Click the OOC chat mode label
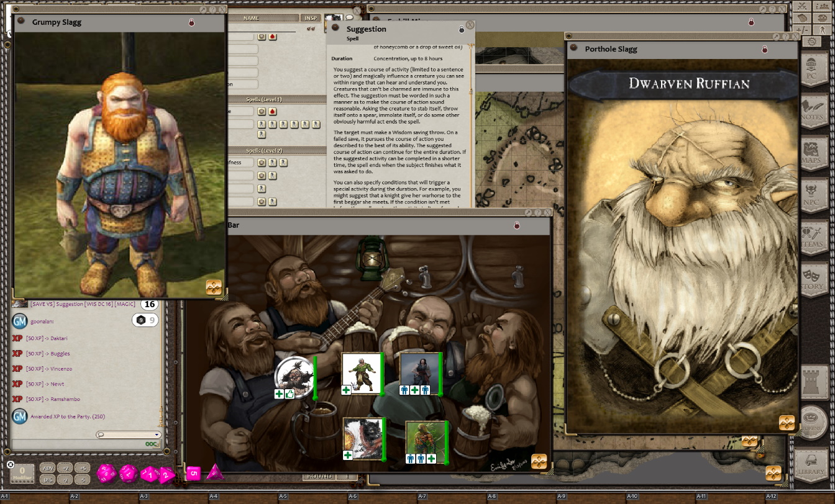 click(151, 444)
